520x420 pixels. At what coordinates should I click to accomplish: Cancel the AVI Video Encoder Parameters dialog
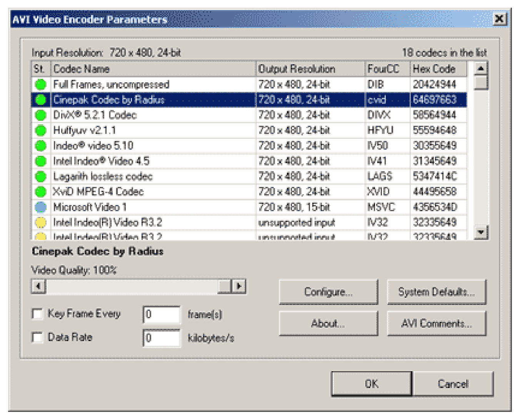(x=453, y=383)
